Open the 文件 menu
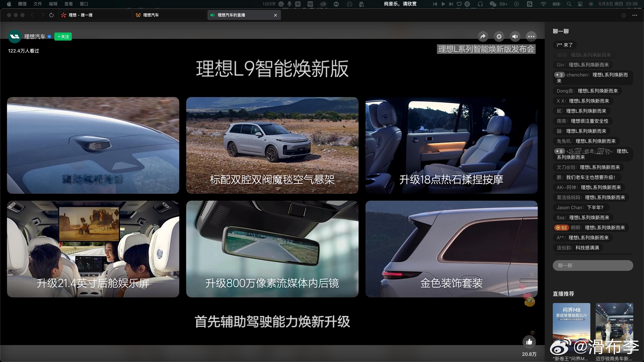The width and height of the screenshot is (644, 362). [x=38, y=4]
